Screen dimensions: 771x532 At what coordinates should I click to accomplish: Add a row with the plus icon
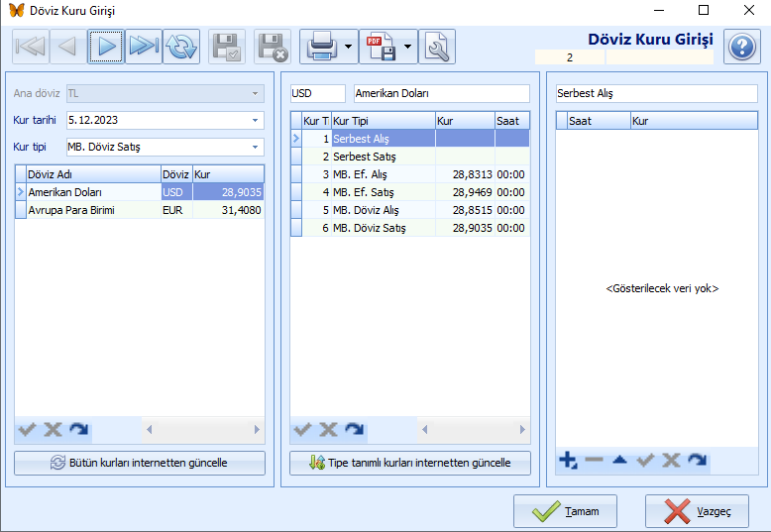(568, 461)
